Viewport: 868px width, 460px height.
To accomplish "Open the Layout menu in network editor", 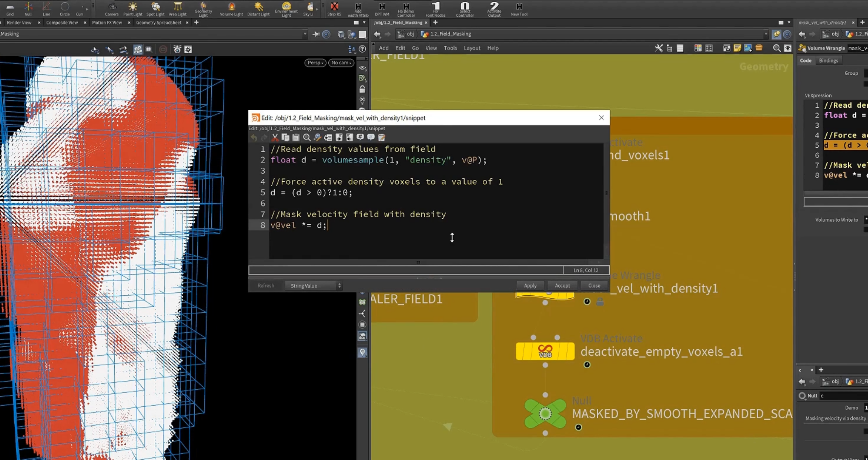I will pos(472,48).
